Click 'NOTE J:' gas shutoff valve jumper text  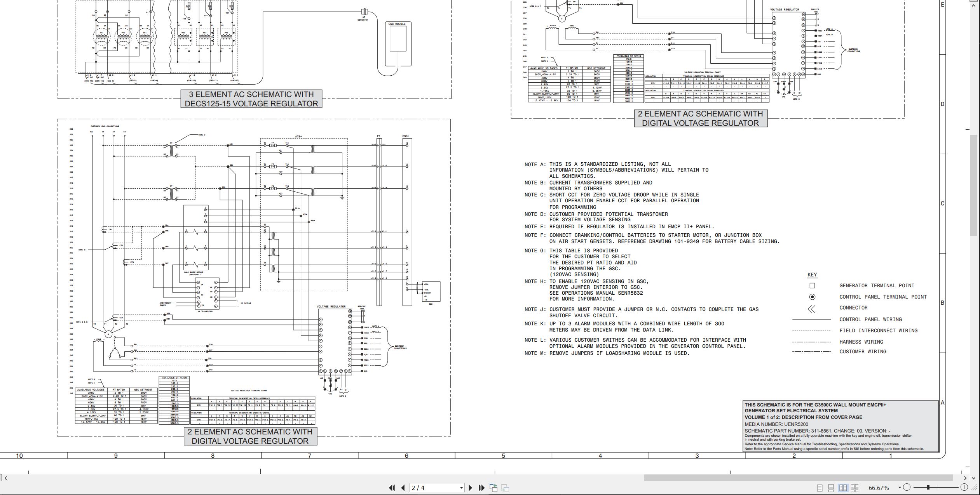(x=642, y=313)
